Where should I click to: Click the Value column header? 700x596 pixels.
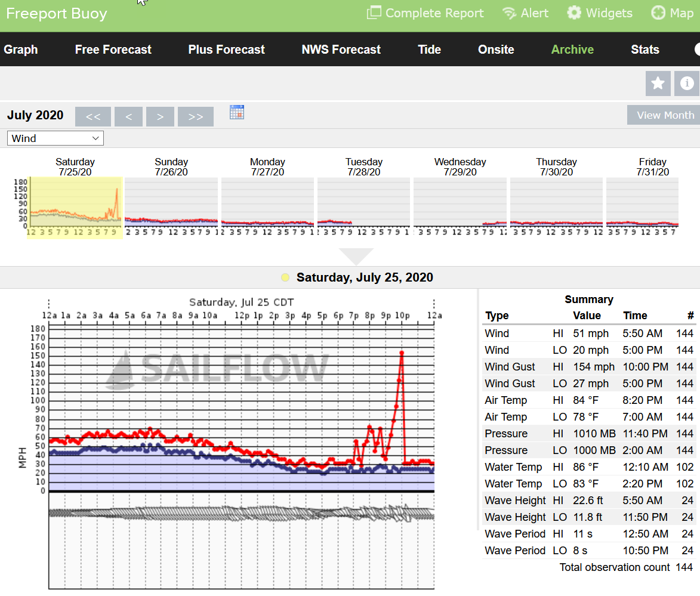click(587, 316)
